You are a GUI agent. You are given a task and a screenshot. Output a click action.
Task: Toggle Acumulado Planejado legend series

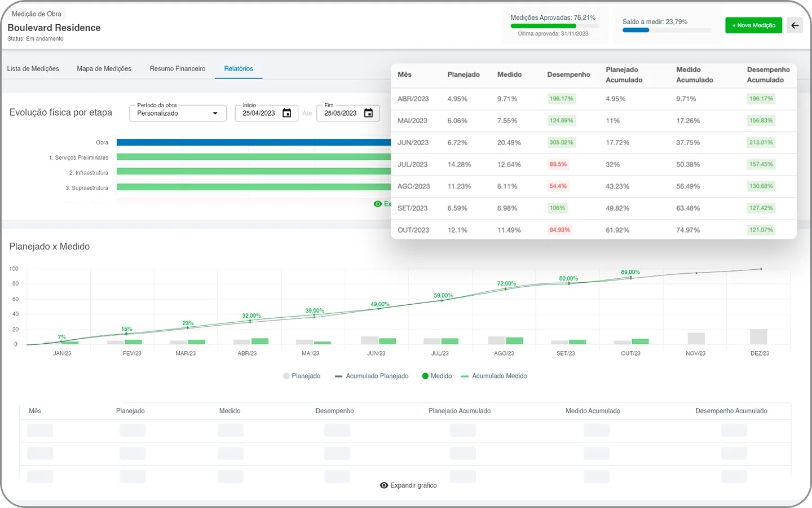click(372, 376)
